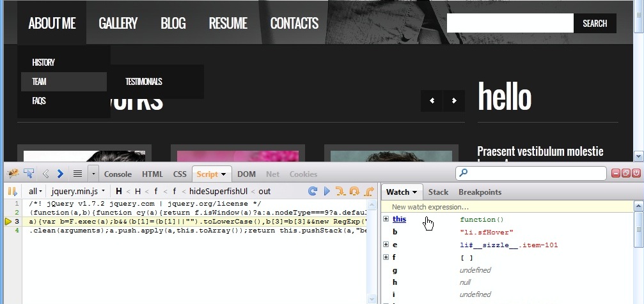
Task: Click the Break On Next pause icon
Action: click(12, 191)
